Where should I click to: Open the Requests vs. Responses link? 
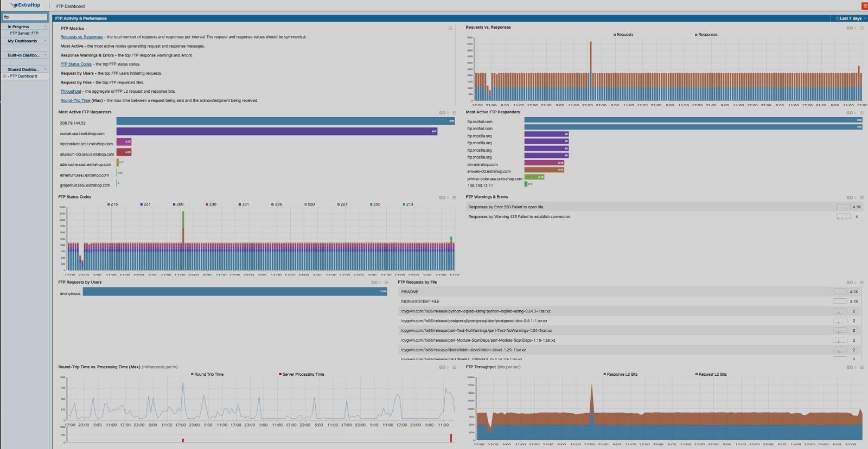click(x=81, y=37)
